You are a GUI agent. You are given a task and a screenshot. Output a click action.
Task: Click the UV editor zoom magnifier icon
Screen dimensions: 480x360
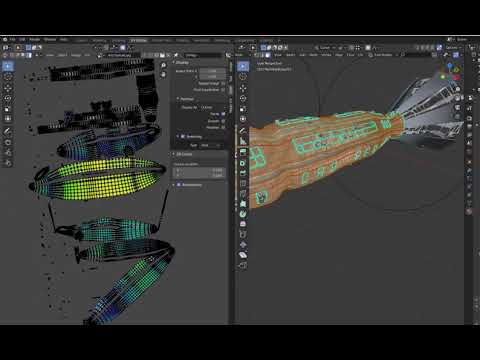coord(163,66)
